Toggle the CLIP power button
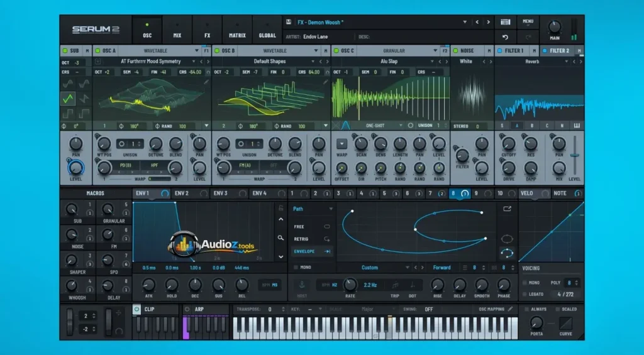Viewport: 644px width, 355px height. pyautogui.click(x=136, y=309)
